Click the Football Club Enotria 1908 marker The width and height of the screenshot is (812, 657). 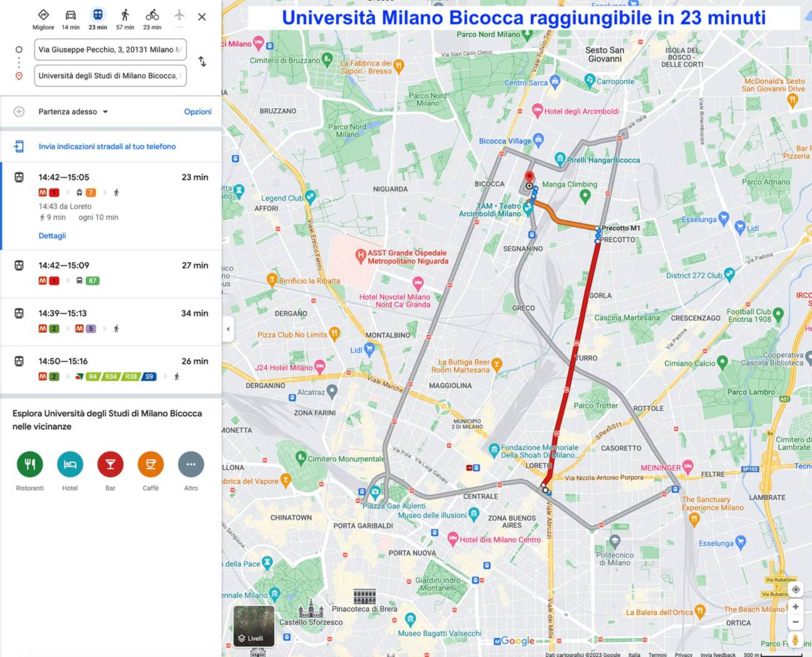coord(778,313)
